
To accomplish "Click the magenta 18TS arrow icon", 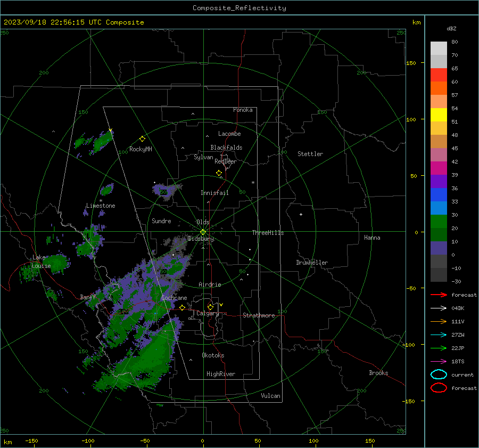I will coord(439,362).
